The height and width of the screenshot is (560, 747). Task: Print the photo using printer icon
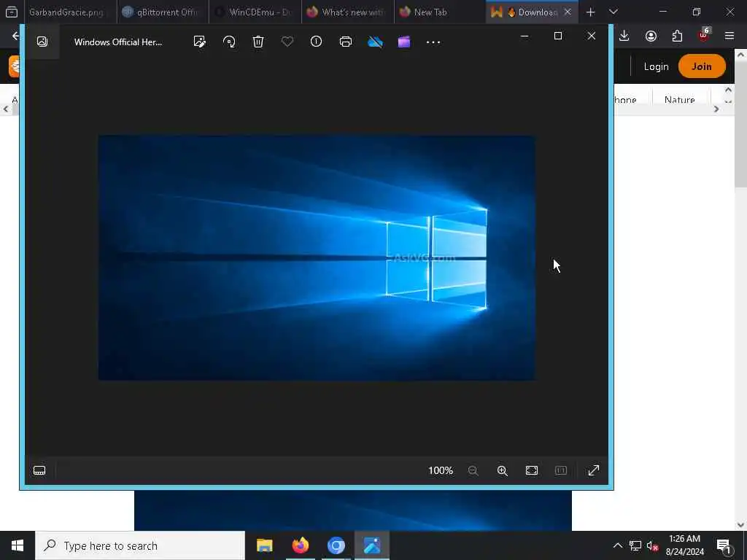coord(346,42)
